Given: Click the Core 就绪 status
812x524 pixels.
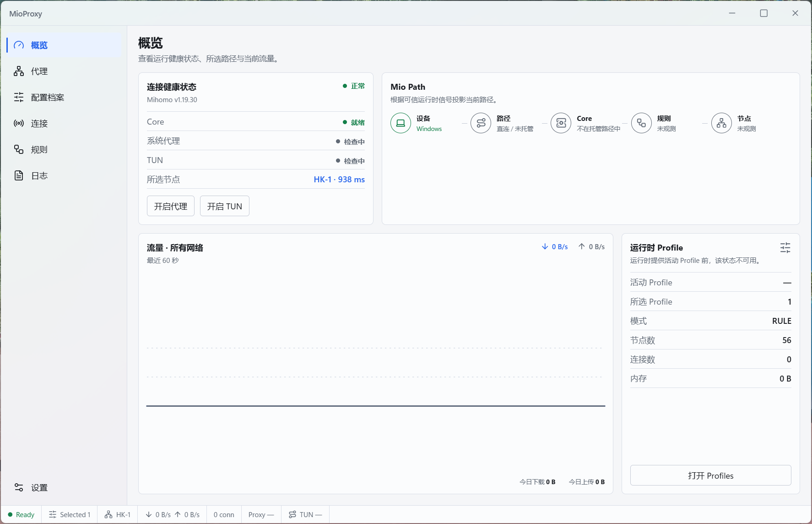Looking at the screenshot, I should point(354,122).
